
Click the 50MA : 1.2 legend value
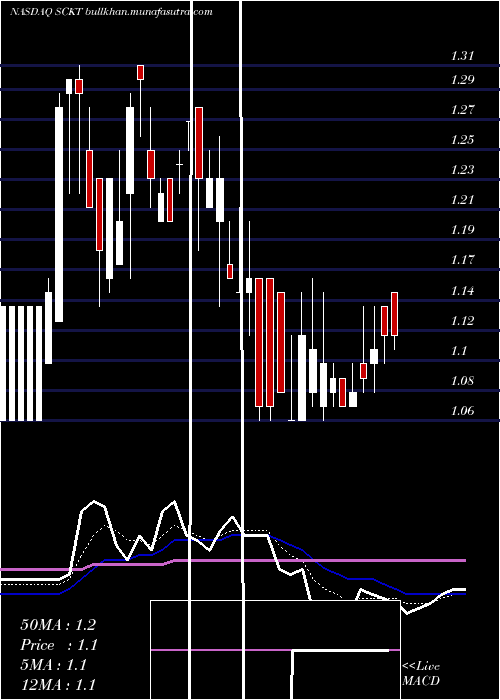(58, 625)
